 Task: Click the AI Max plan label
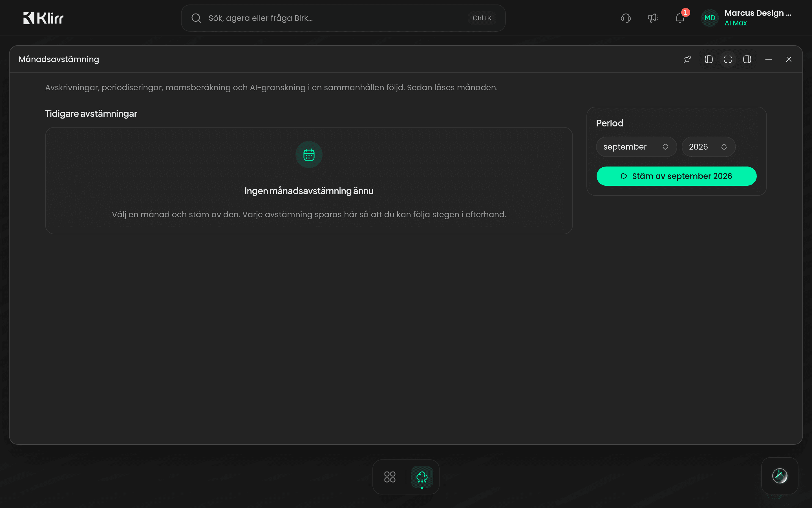pyautogui.click(x=736, y=23)
